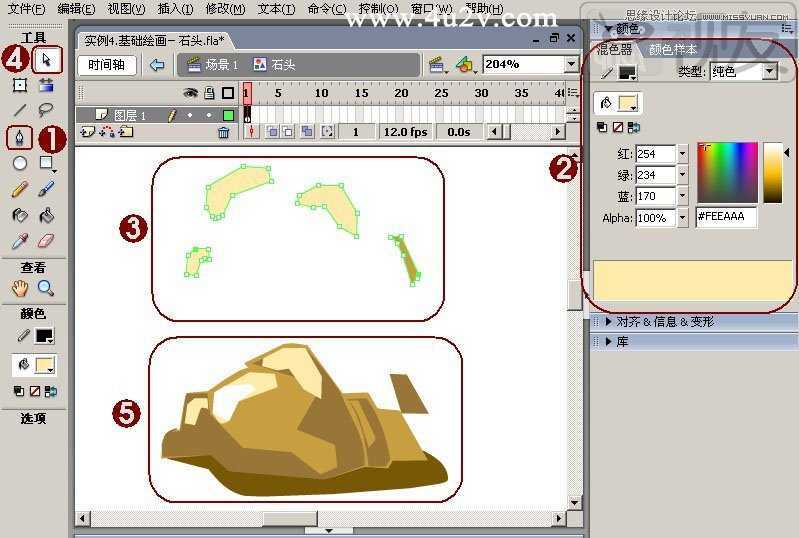Select the Eyedropper tool
Viewport: 799px width, 538px height.
(19, 240)
